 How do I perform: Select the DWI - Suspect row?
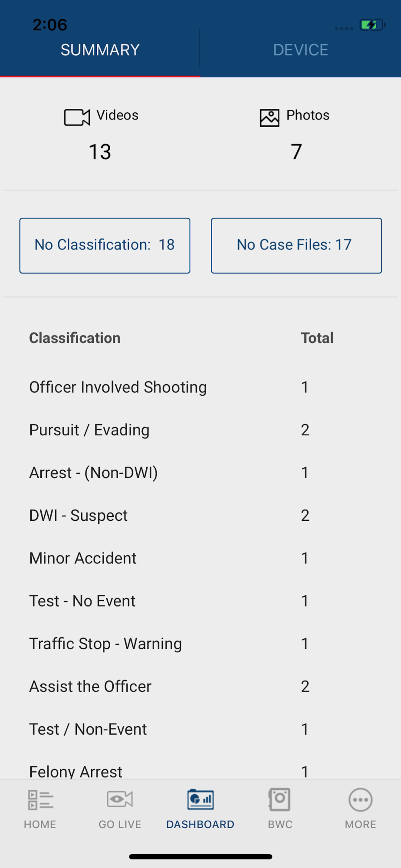200,515
